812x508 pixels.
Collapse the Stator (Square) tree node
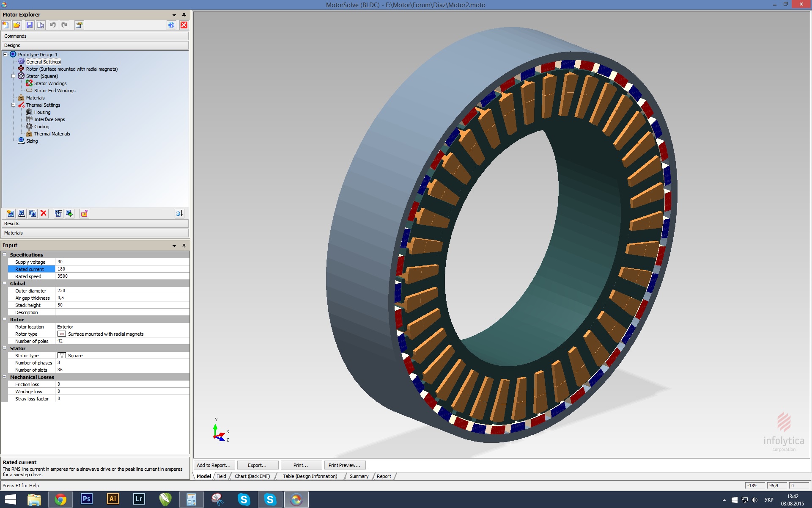point(13,76)
